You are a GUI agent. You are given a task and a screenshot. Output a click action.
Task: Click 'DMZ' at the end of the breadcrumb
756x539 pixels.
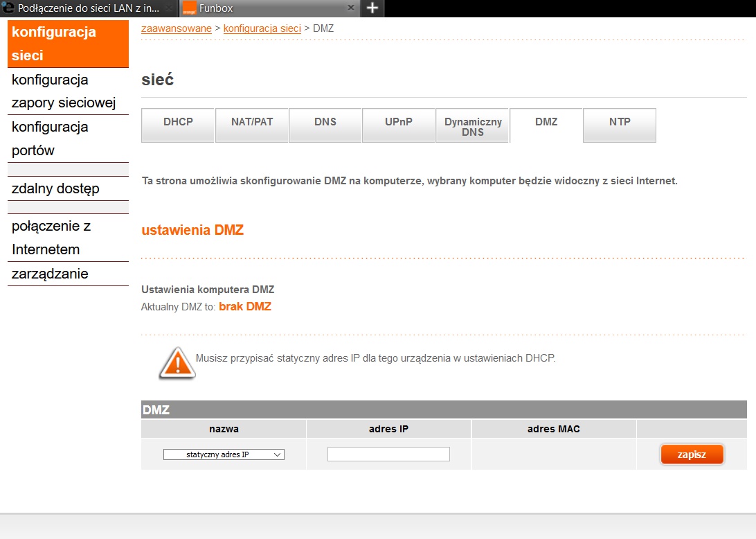click(x=323, y=28)
